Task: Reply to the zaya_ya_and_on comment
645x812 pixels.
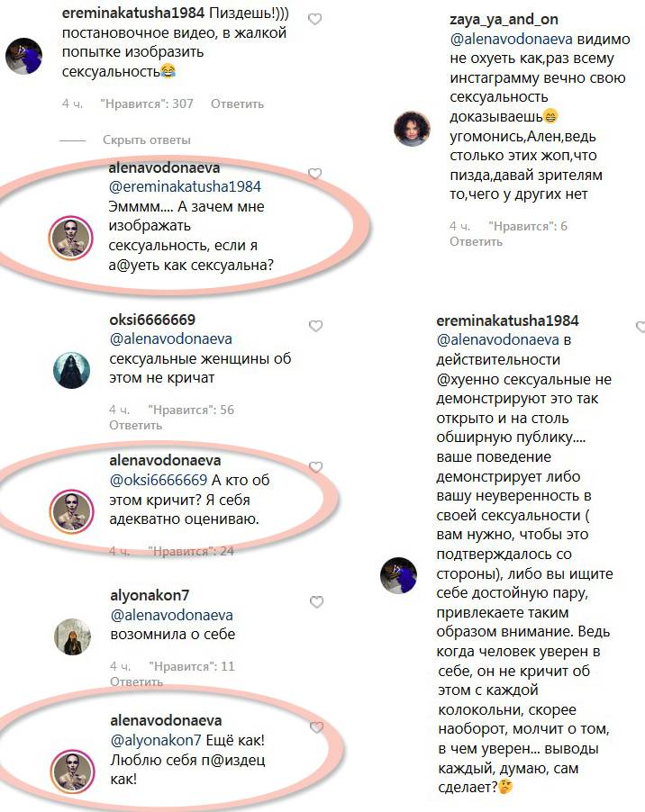Action: pos(477,241)
